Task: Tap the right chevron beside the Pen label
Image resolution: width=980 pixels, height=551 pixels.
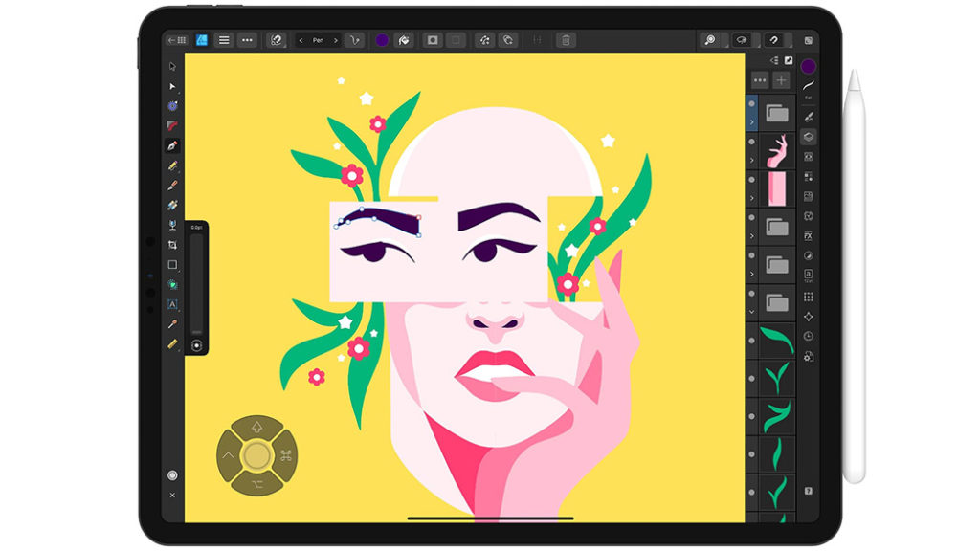Action: tap(335, 39)
